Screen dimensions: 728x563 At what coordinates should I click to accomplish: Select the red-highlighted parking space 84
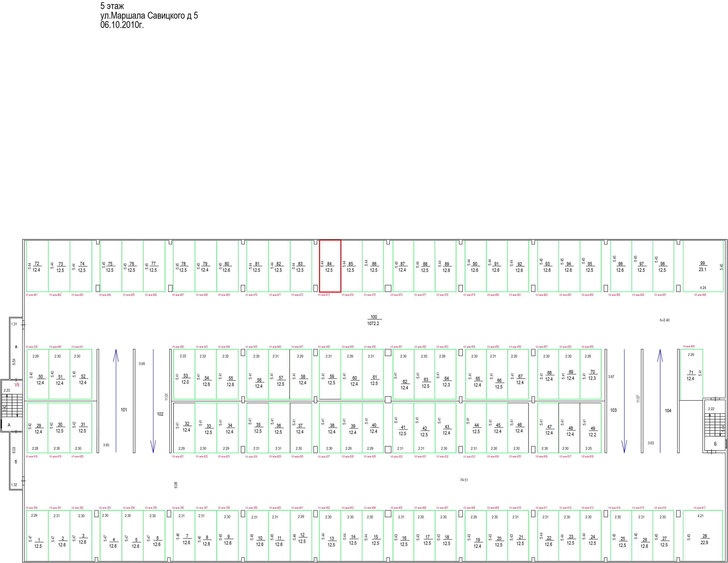[x=330, y=266]
